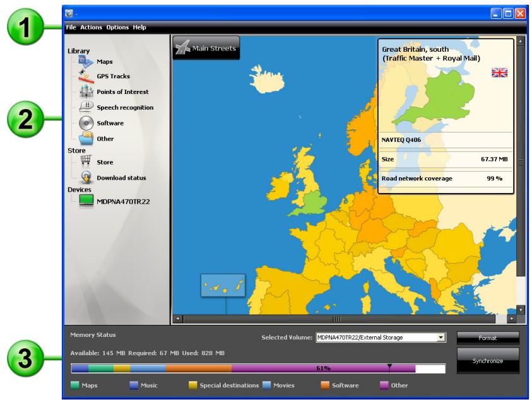
Task: Click Iceland on the map
Action: click(268, 79)
